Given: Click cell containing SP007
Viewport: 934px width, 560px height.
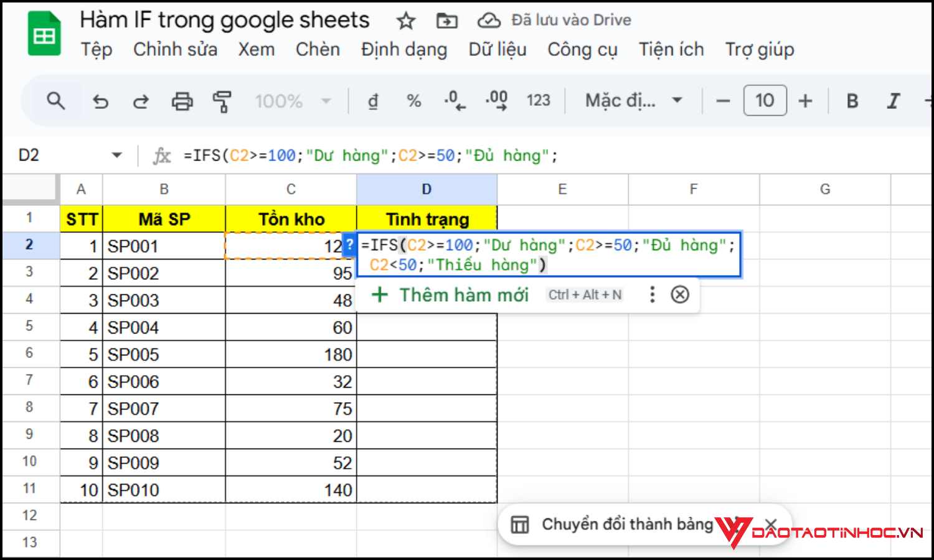Looking at the screenshot, I should (x=164, y=408).
